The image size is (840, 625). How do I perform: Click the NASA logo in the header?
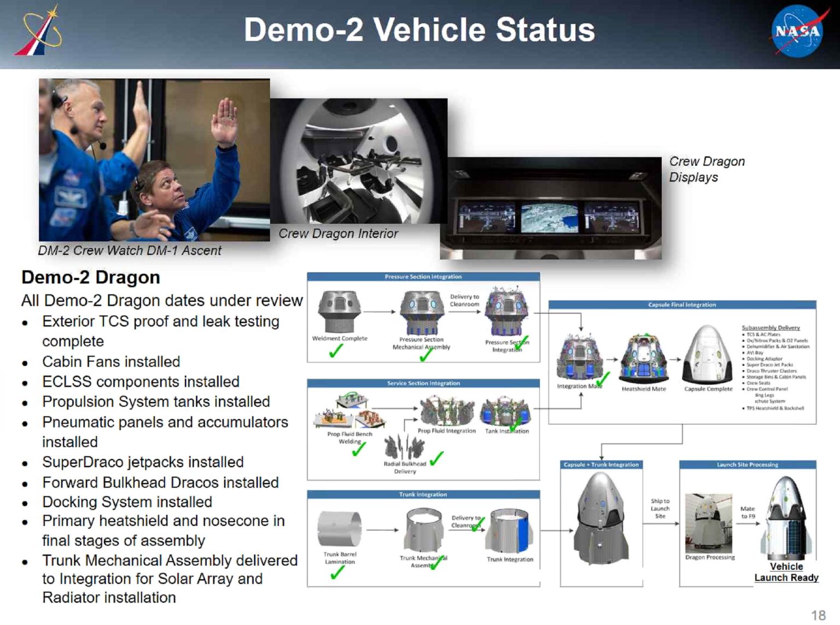tap(798, 31)
